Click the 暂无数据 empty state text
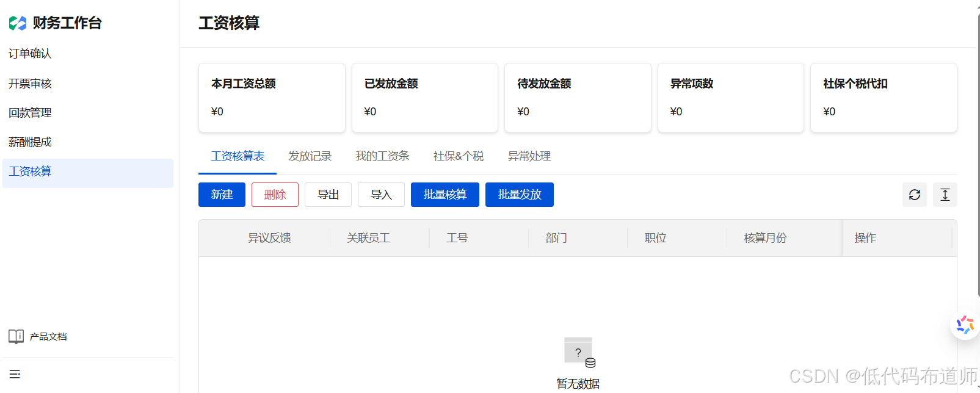This screenshot has width=980, height=393. (578, 384)
